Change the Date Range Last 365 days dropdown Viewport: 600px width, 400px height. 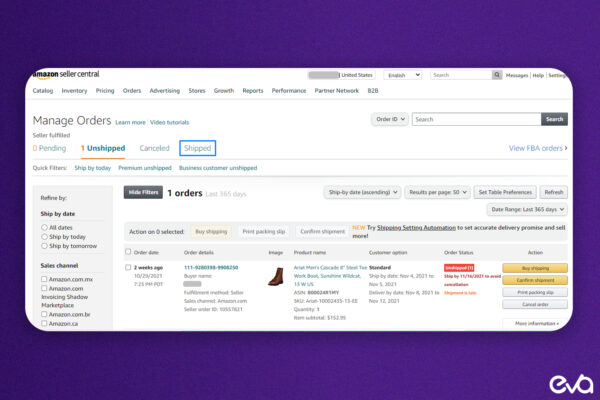coord(527,209)
